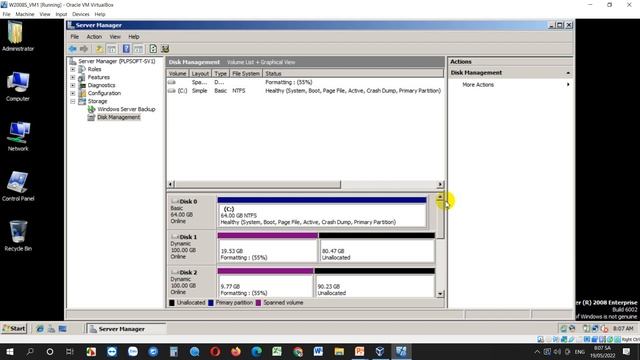Click the Refresh toolbar icon

tap(153, 49)
